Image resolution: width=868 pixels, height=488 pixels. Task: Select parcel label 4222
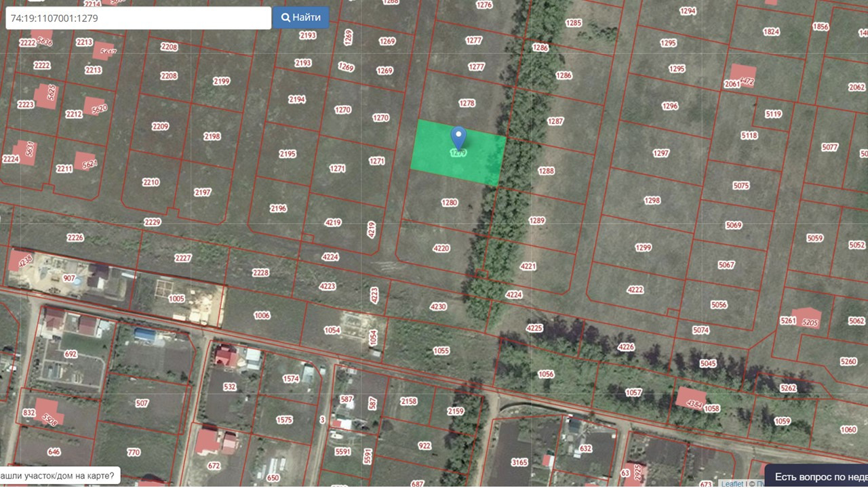coord(635,289)
